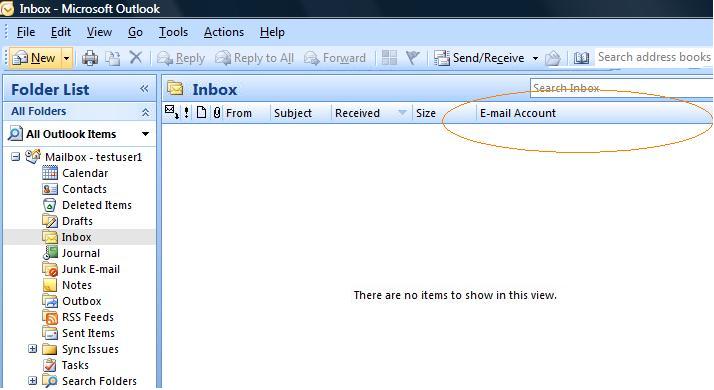Click the Categorize grid icon
Image resolution: width=714 pixels, height=390 pixels.
(389, 58)
